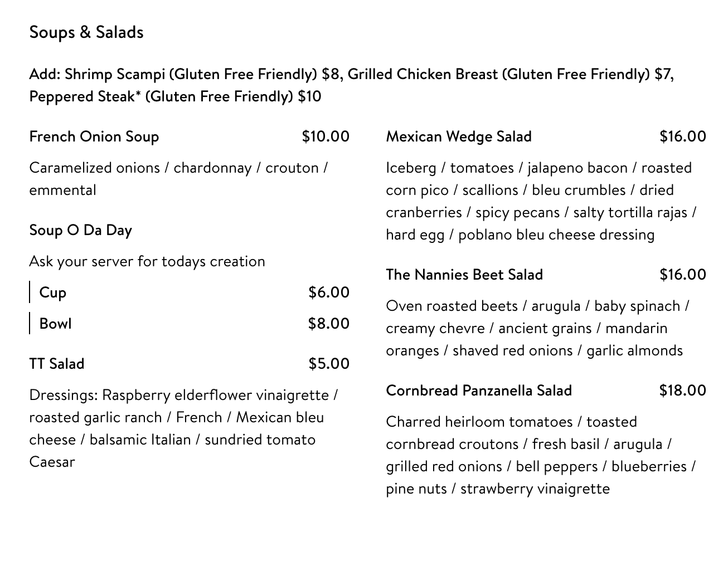728x566 pixels.
Task: Choose the Cup size option
Action: pyautogui.click(x=53, y=292)
